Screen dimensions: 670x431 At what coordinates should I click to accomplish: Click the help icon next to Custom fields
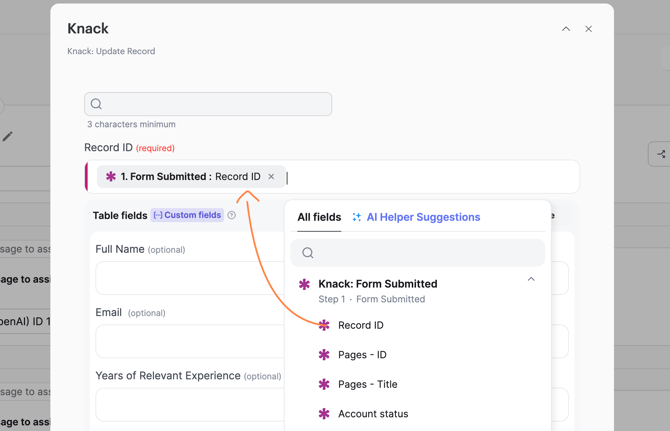(232, 215)
